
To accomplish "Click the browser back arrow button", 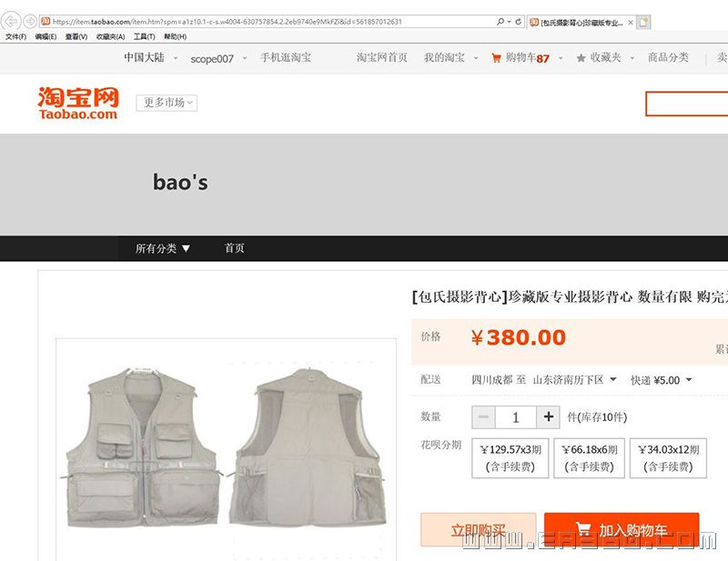I will (x=11, y=21).
